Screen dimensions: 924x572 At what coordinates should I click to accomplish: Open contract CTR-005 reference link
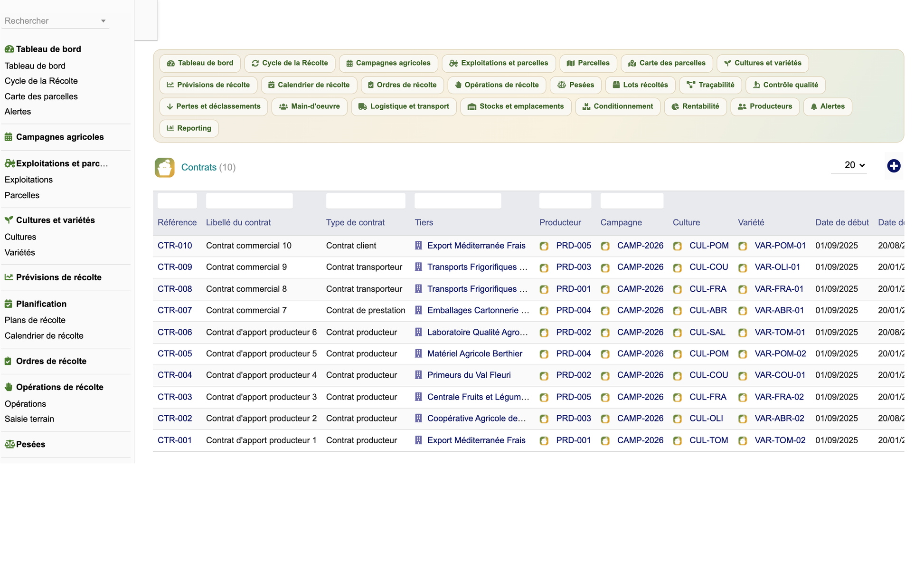(x=175, y=353)
